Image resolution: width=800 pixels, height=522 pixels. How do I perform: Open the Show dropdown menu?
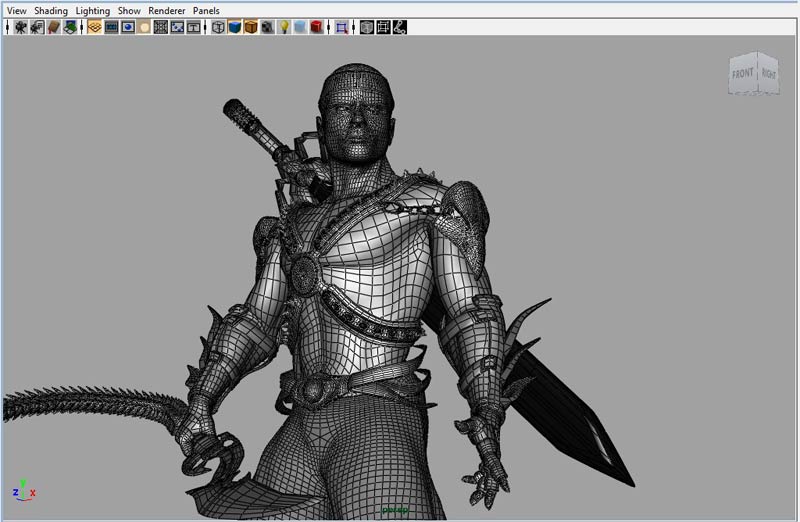(128, 10)
